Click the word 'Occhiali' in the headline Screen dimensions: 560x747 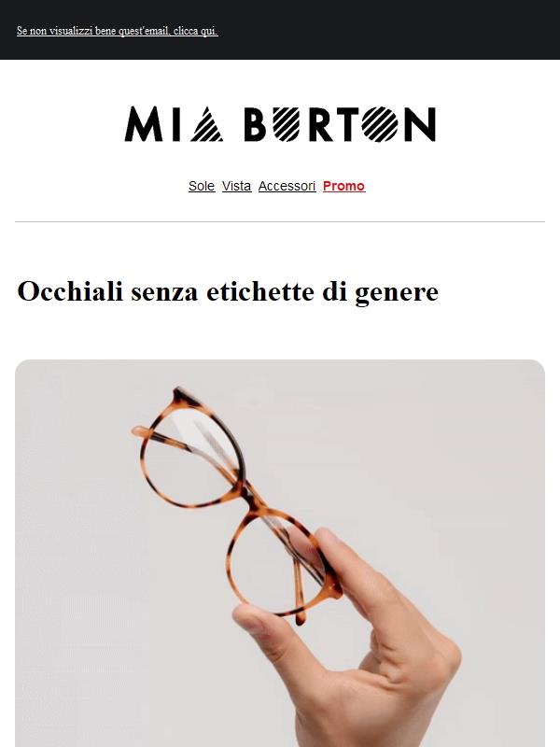point(70,291)
